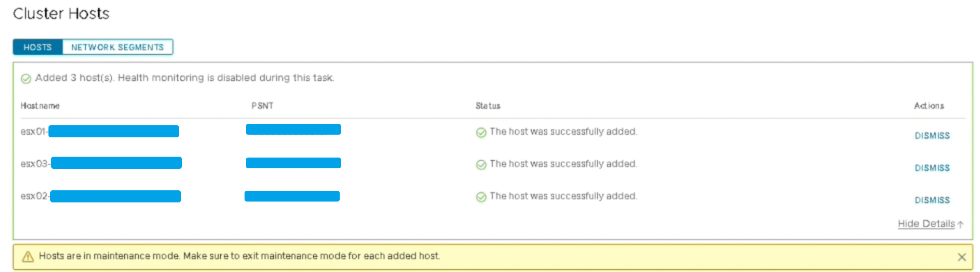The width and height of the screenshot is (980, 272).
Task: Select the Hosts tab
Action: 38,47
